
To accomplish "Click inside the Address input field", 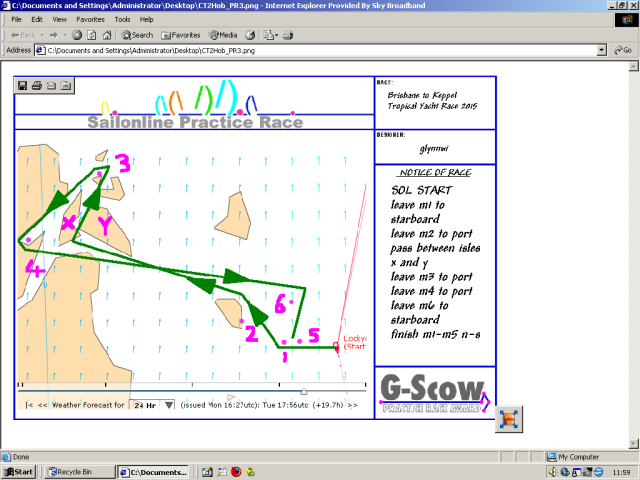I will click(320, 51).
